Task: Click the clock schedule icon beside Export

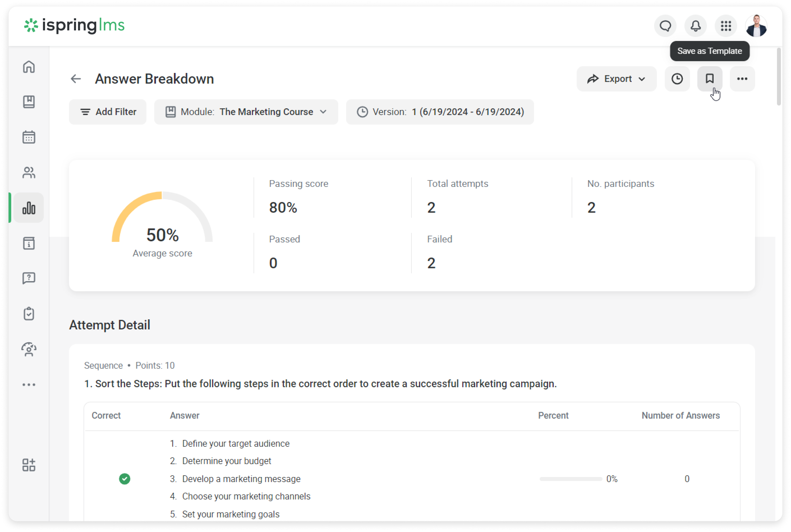Action: 677,79
